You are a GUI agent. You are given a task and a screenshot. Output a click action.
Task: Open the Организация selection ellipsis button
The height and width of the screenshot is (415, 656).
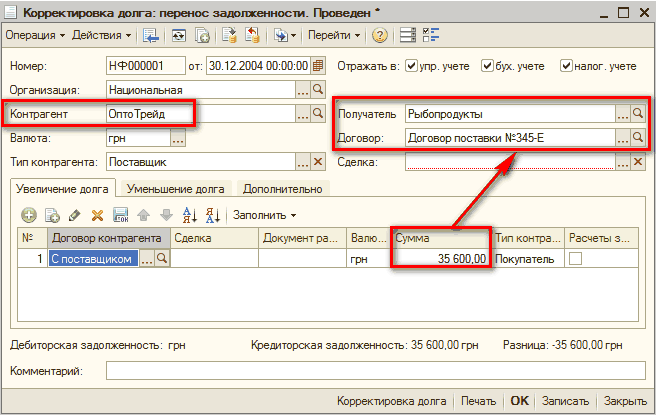pos(303,90)
